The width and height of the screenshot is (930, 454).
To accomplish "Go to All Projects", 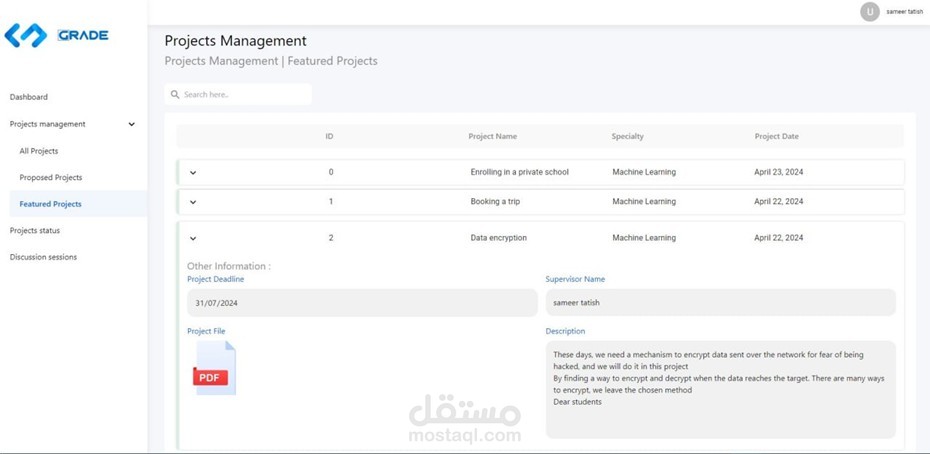I will coord(39,151).
